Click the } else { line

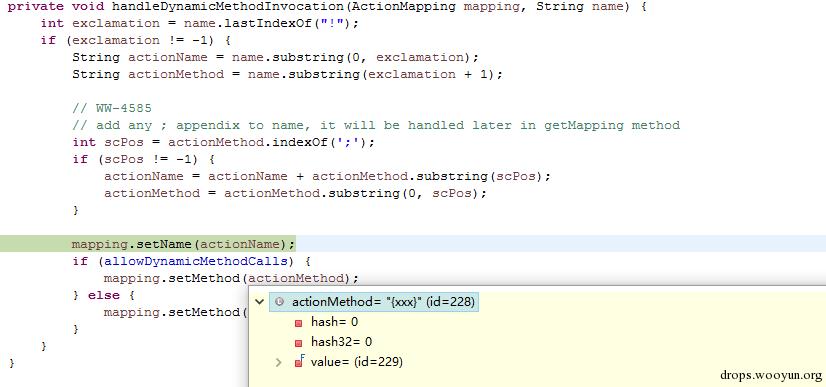click(x=104, y=295)
